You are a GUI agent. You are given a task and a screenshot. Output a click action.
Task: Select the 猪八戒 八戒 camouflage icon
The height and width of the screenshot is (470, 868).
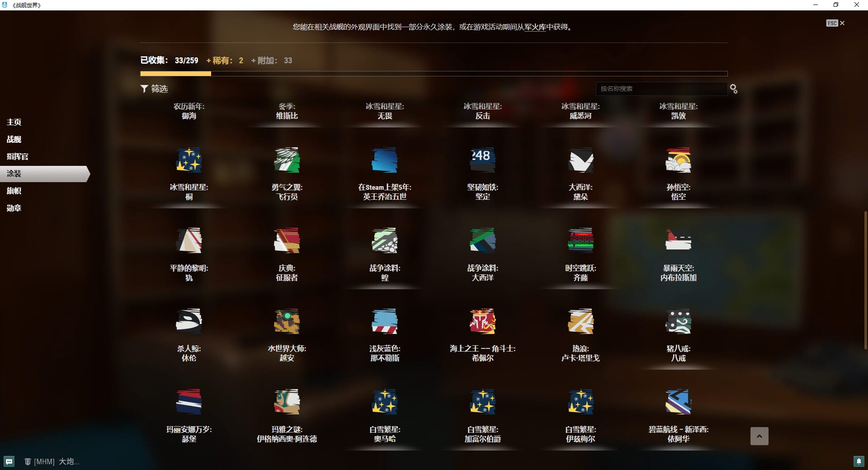click(x=678, y=321)
